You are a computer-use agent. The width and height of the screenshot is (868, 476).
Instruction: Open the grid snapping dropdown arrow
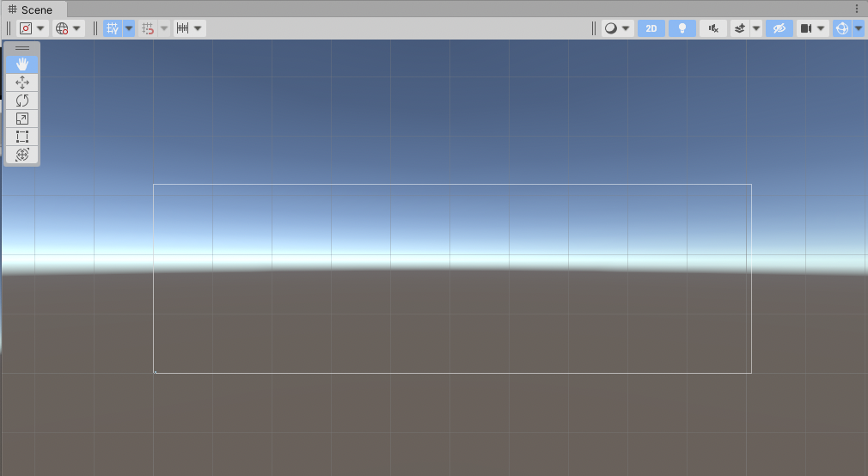coord(164,28)
